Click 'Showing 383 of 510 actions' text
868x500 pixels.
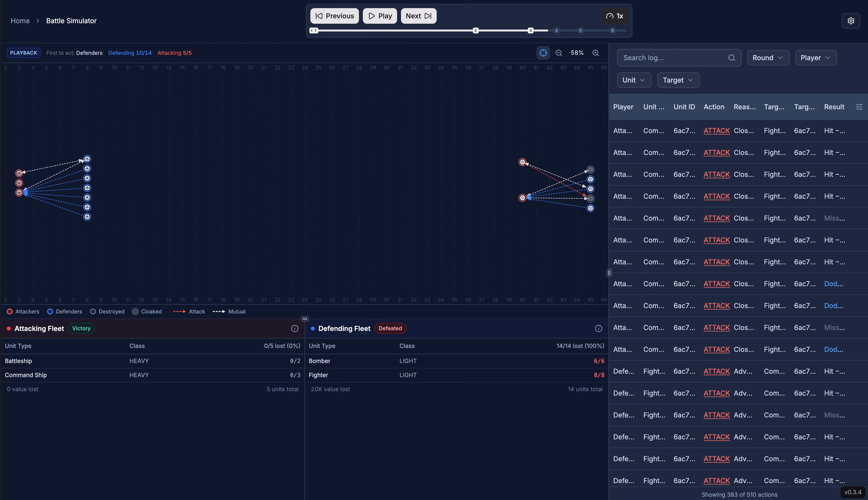point(739,495)
